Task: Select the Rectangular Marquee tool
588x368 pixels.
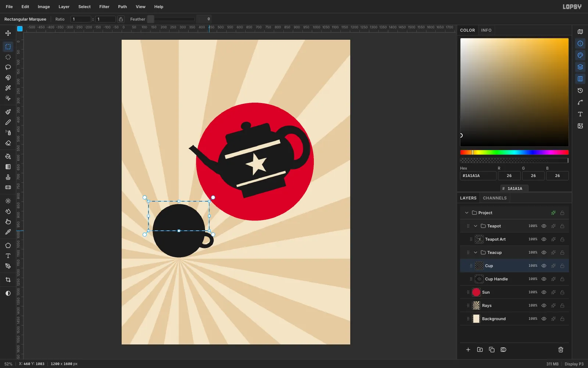Action: pyautogui.click(x=8, y=47)
